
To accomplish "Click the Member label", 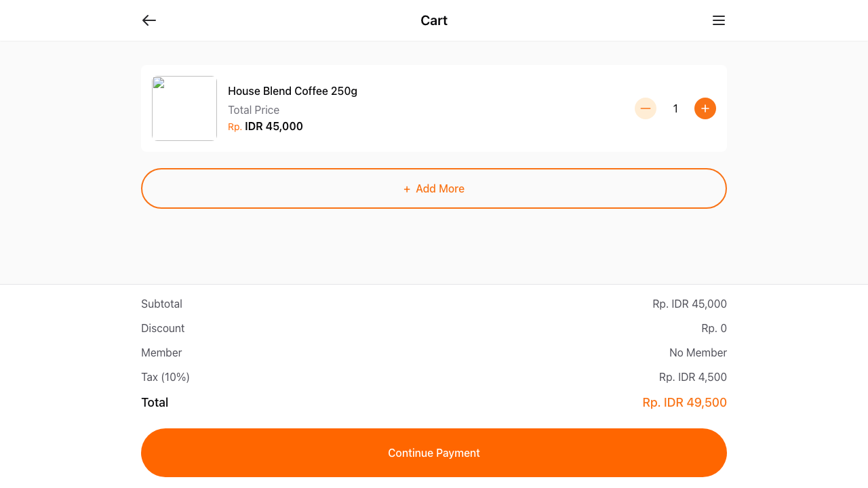I will click(161, 352).
